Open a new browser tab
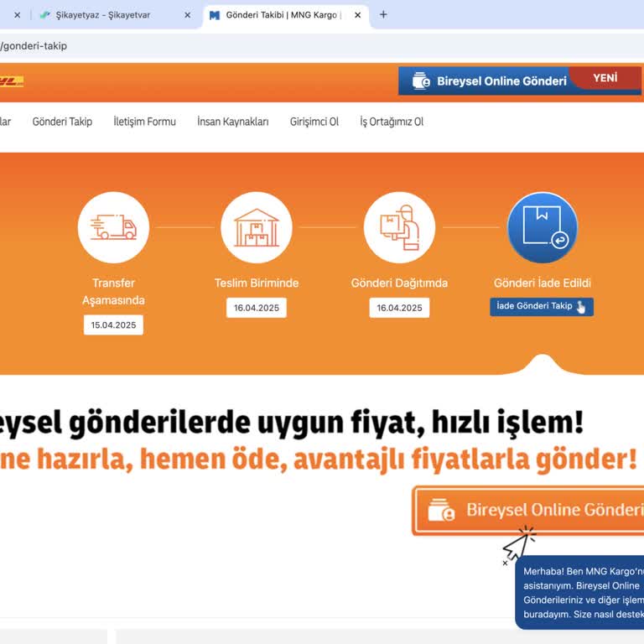Viewport: 644px width, 644px height. pos(383,15)
